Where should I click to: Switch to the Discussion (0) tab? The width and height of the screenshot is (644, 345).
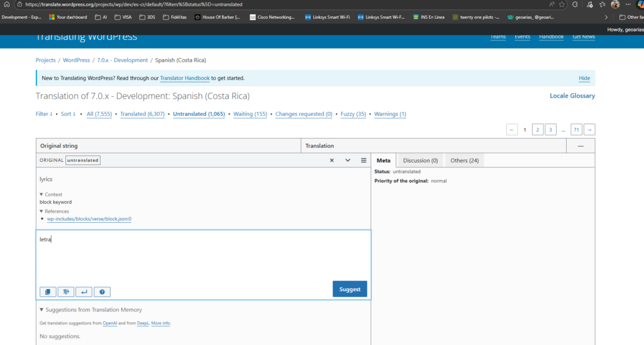(x=420, y=161)
